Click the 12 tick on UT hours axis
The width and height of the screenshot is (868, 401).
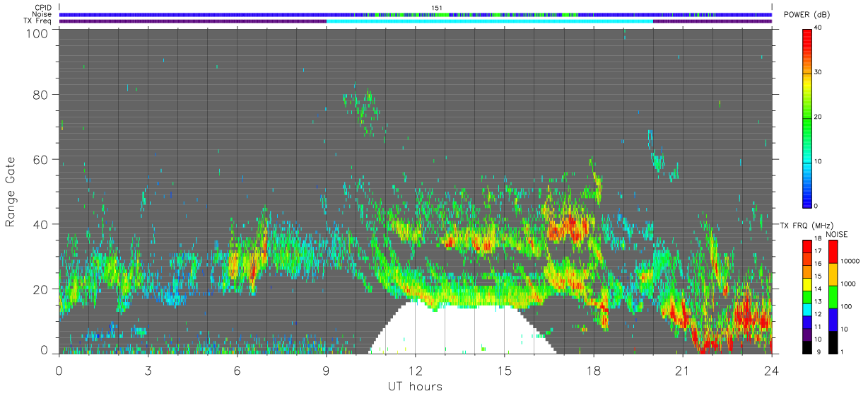(x=415, y=370)
